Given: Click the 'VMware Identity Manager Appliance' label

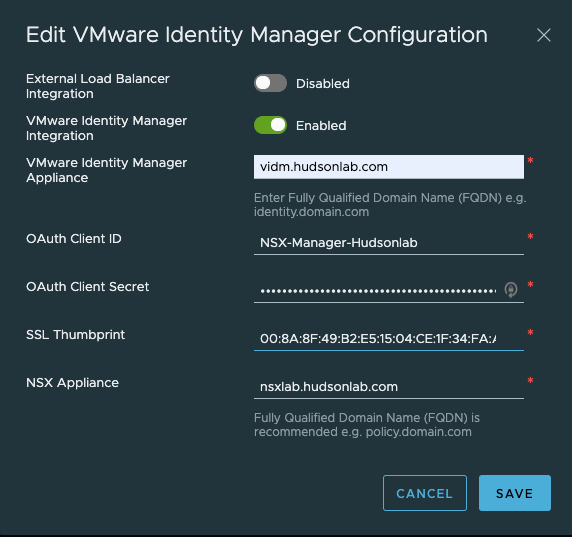Looking at the screenshot, I should click(x=107, y=170).
